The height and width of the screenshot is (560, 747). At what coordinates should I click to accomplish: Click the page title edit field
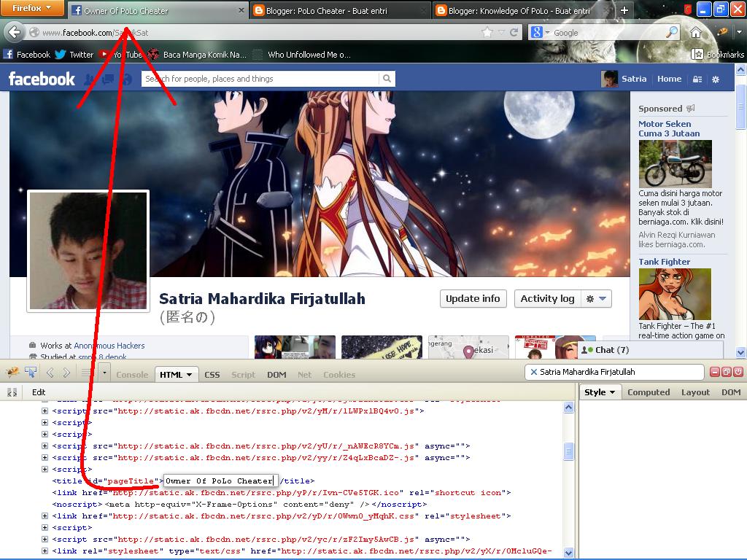(220, 481)
